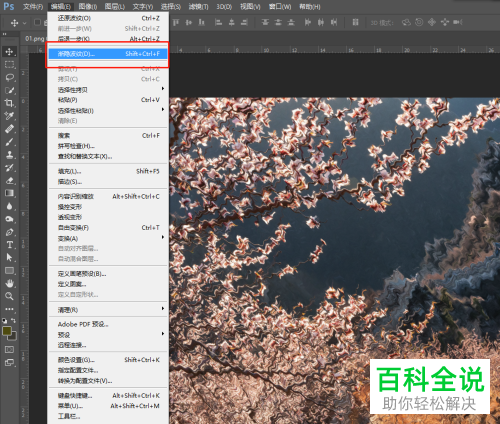Click the 3D roll mode icon
The height and width of the screenshot is (424, 500).
(x=419, y=22)
